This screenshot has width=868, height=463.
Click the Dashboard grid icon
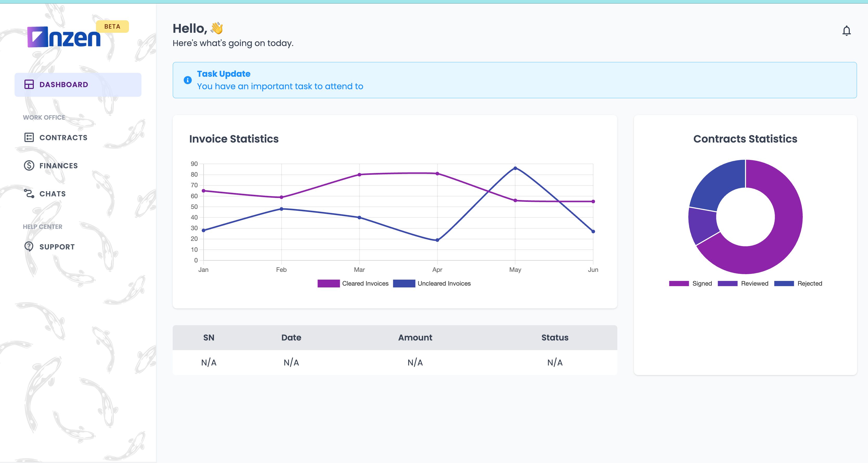(29, 84)
